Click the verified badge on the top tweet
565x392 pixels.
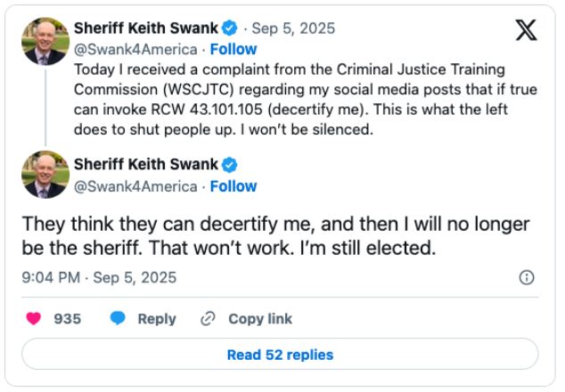tap(229, 27)
